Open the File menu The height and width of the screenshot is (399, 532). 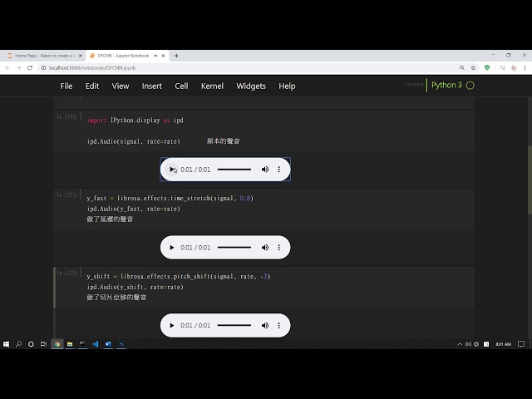click(x=66, y=86)
